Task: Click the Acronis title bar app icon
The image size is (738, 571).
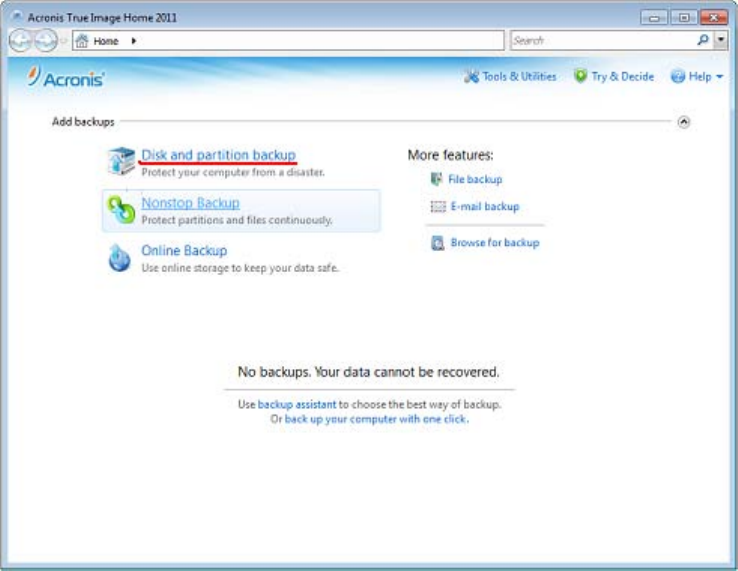Action: [x=17, y=16]
